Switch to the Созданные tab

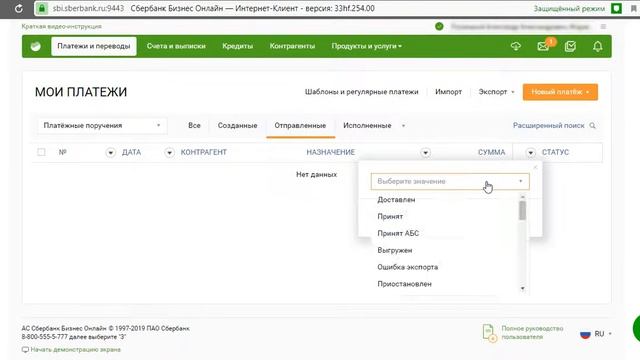(238, 125)
